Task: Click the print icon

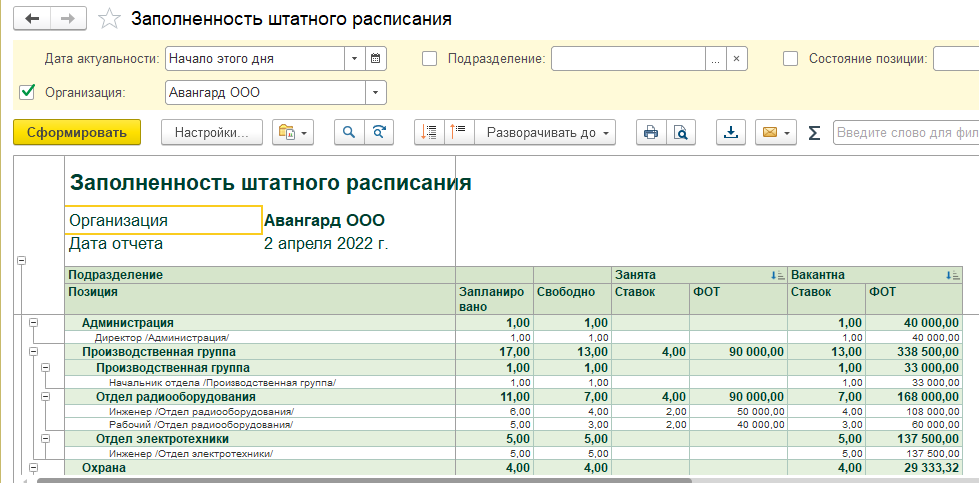Action: coord(651,132)
